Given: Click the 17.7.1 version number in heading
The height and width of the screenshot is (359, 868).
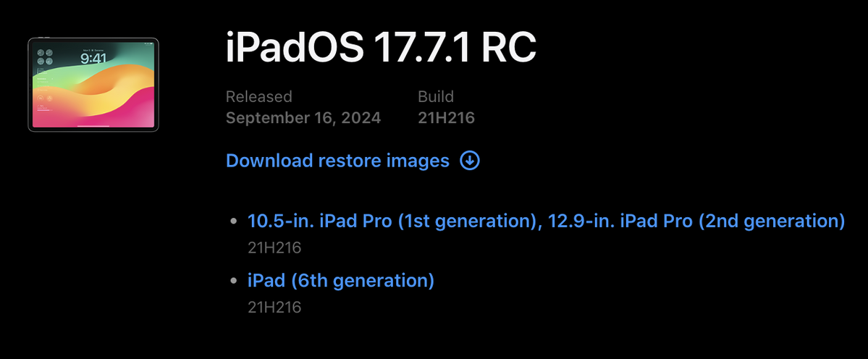Looking at the screenshot, I should click(x=422, y=48).
